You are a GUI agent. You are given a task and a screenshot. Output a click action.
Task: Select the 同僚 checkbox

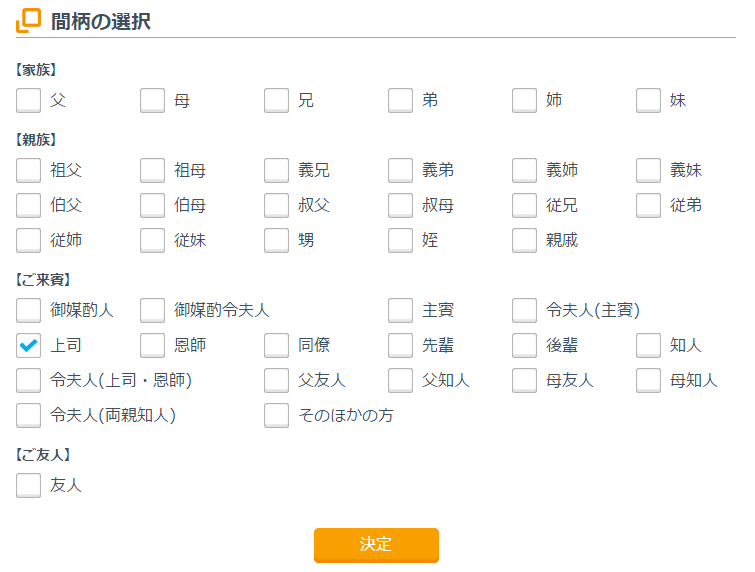277,345
